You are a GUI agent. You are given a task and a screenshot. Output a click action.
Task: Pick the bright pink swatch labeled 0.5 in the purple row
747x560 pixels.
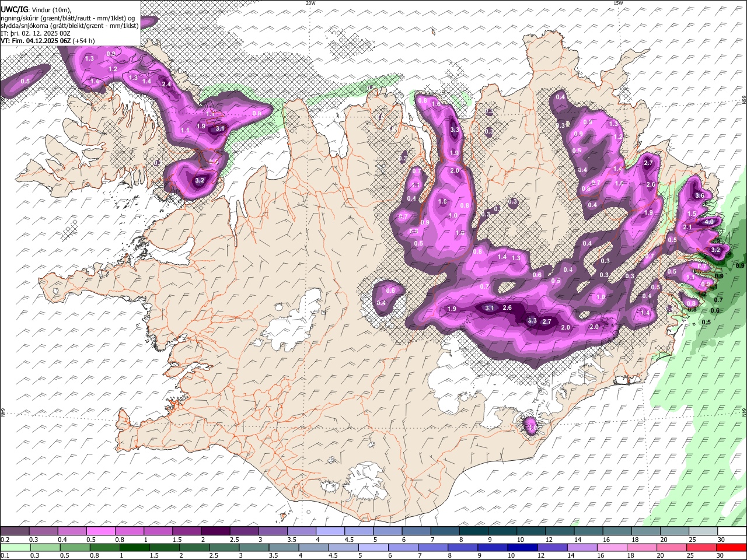click(x=100, y=531)
